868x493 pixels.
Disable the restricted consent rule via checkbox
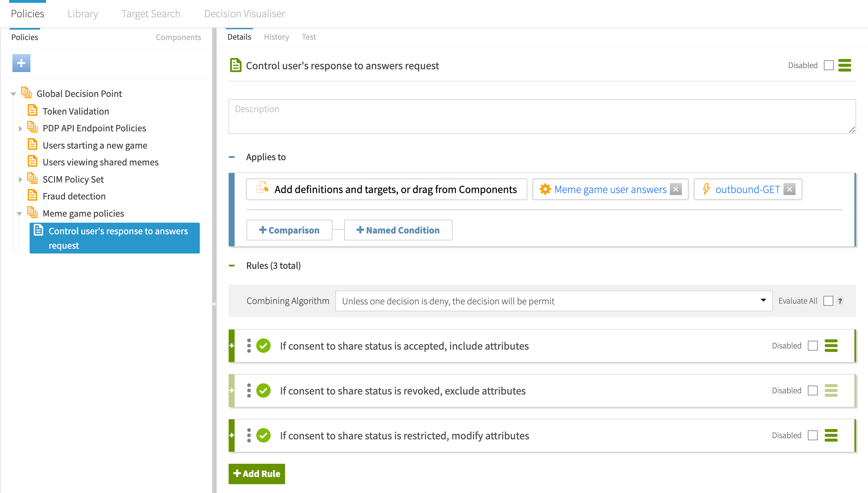pyautogui.click(x=813, y=435)
